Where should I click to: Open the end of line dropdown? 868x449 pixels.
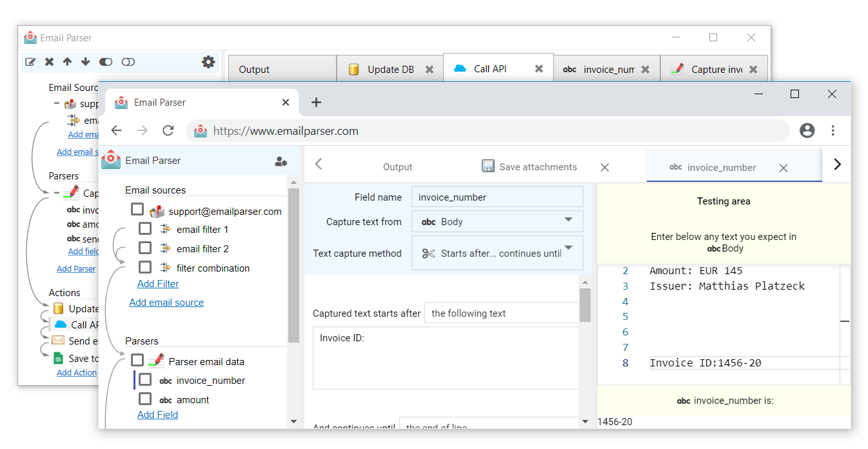pyautogui.click(x=489, y=424)
